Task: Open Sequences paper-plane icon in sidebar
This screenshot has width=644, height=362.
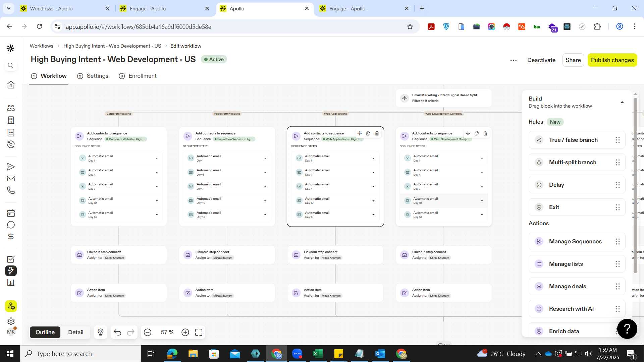Action: click(x=11, y=167)
